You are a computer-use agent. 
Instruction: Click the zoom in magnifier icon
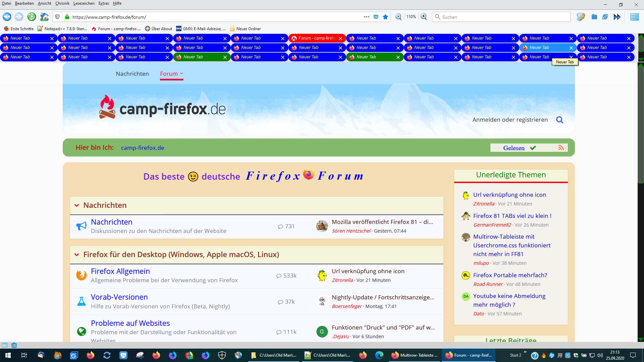pos(424,17)
